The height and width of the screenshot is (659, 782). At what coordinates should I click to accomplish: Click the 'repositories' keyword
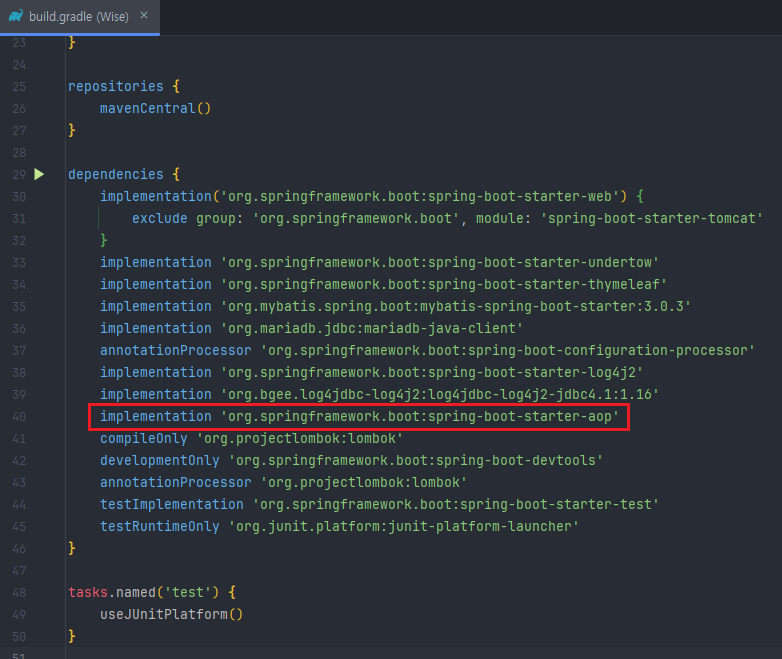(x=116, y=86)
